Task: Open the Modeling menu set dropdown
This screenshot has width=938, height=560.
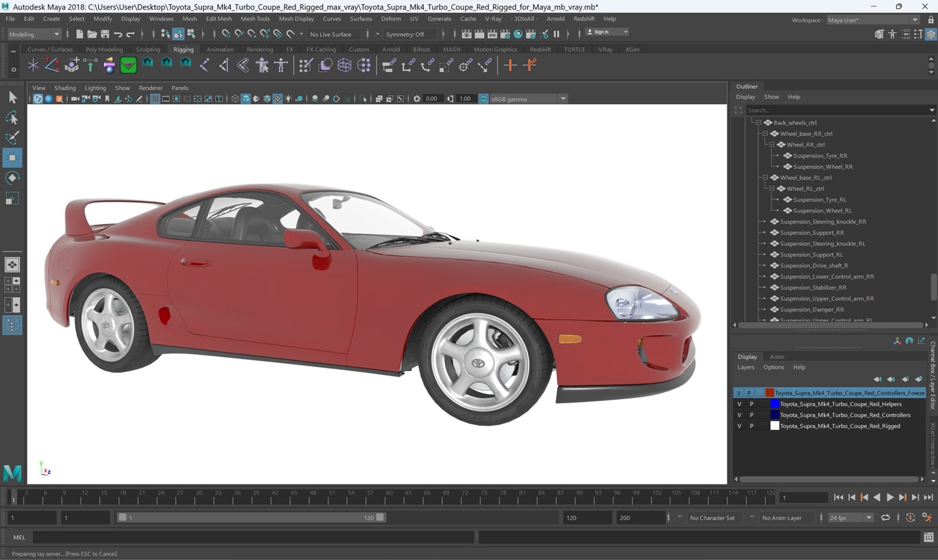Action: (34, 34)
